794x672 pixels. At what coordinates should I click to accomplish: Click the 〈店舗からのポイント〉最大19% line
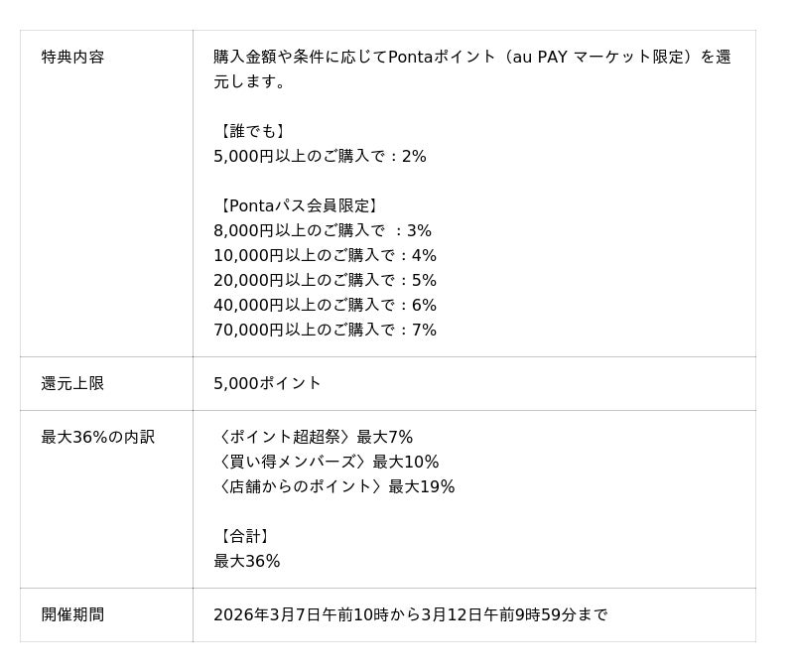pos(334,486)
